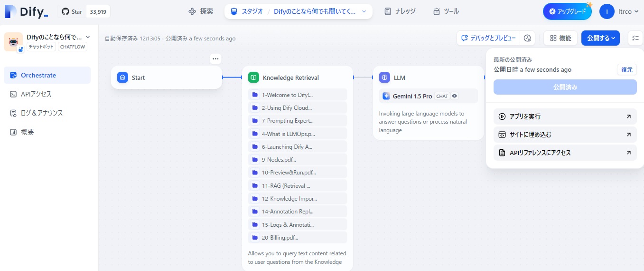
Task: Click the Dify logo in header
Action: click(27, 11)
